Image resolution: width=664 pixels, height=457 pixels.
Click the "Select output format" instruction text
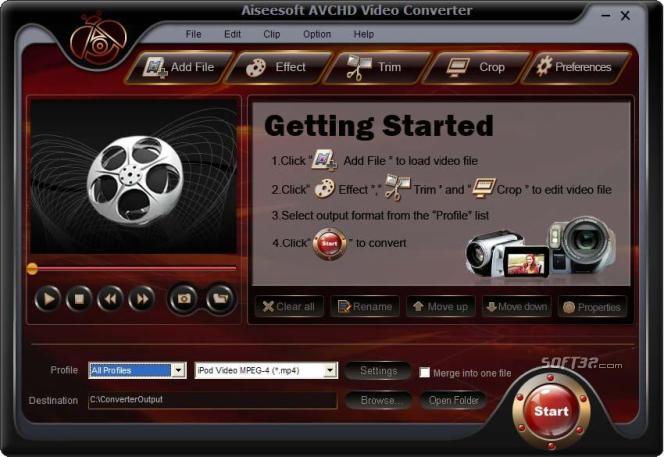tap(380, 216)
